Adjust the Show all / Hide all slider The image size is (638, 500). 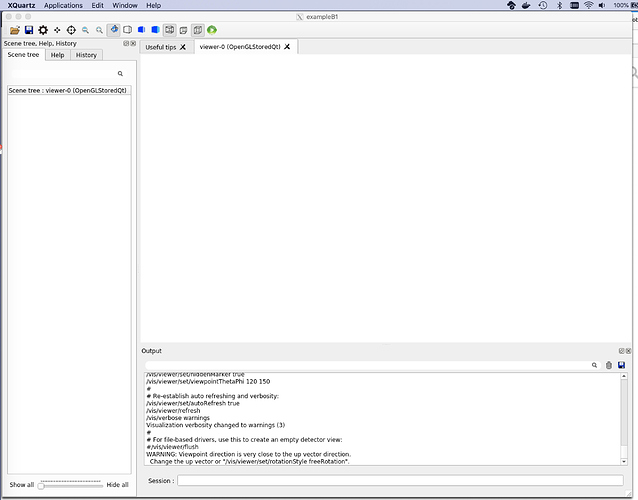pos(71,485)
